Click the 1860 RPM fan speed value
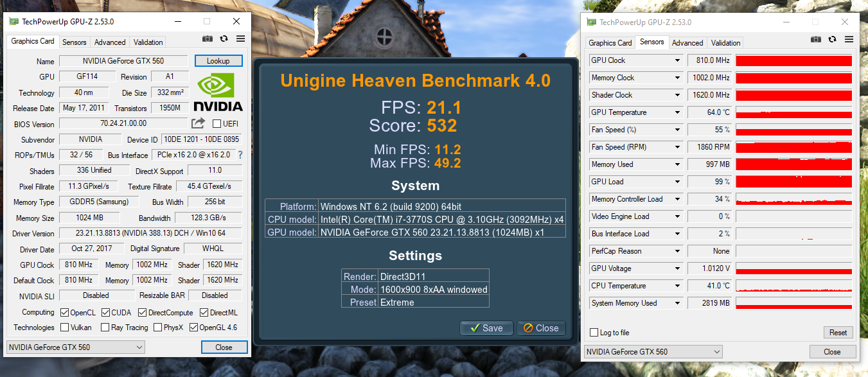 [x=710, y=147]
